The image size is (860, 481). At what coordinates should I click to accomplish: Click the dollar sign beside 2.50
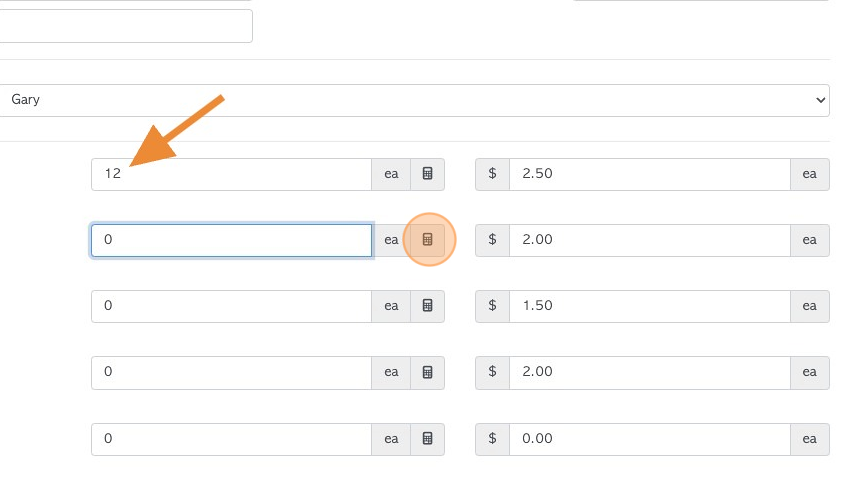pyautogui.click(x=493, y=174)
